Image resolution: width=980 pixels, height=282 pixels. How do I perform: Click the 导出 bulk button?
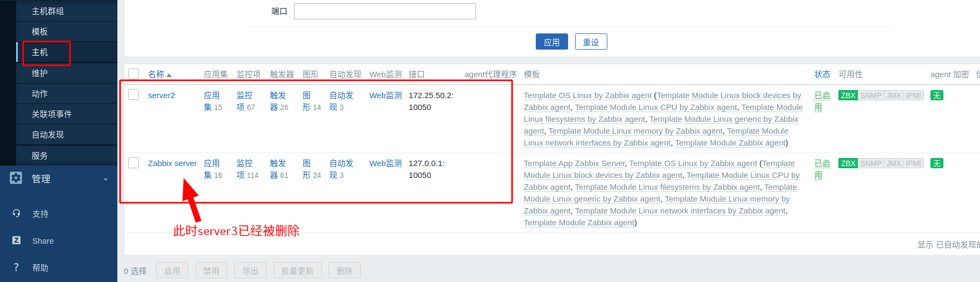250,271
